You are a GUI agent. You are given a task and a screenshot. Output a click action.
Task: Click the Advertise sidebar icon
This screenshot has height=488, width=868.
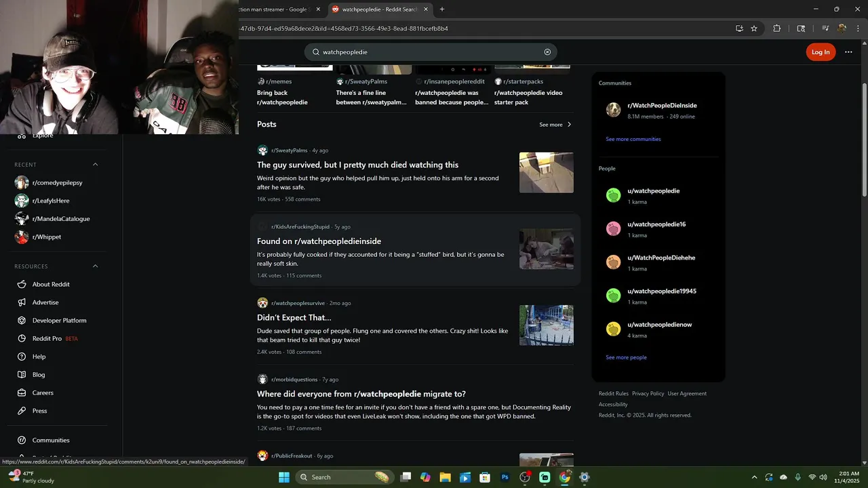click(x=22, y=302)
